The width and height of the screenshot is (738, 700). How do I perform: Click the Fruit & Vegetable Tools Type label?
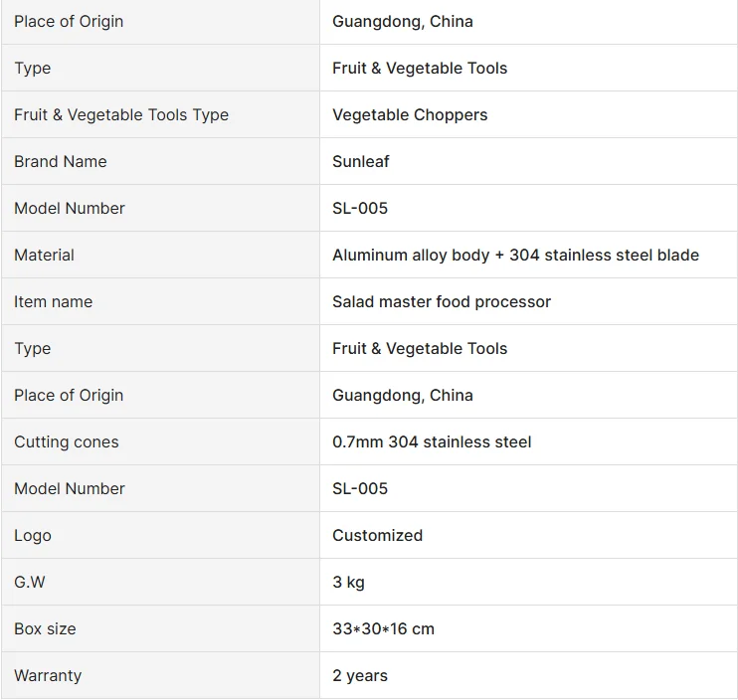coord(121,114)
